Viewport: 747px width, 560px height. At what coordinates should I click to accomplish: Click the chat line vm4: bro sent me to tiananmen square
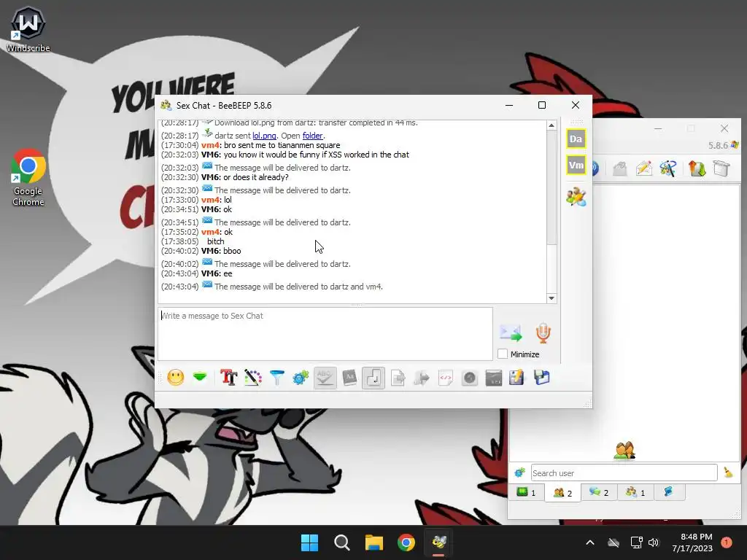tap(271, 145)
